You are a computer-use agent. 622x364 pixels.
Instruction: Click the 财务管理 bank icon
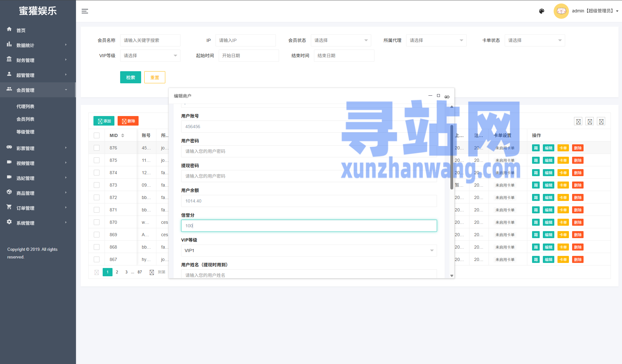[x=9, y=59]
